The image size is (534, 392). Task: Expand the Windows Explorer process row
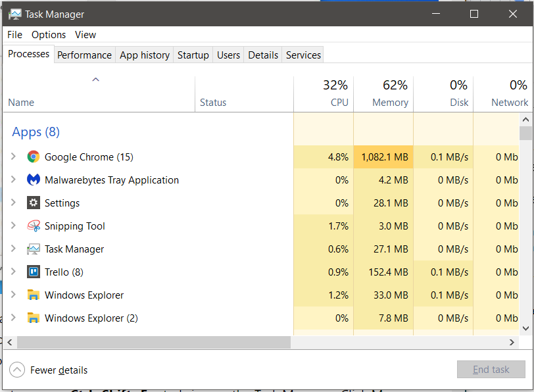(13, 295)
